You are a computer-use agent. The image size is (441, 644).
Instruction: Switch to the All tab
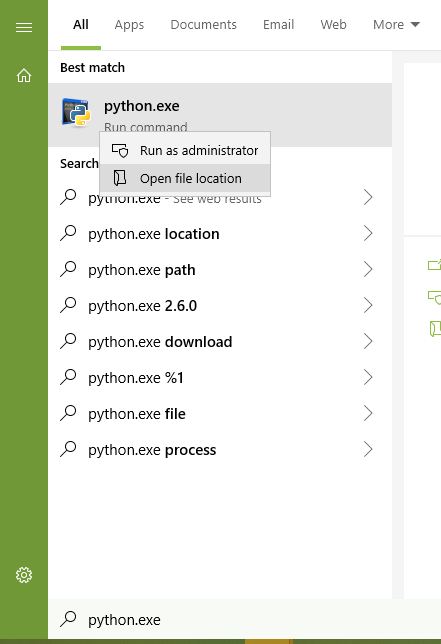coord(81,25)
